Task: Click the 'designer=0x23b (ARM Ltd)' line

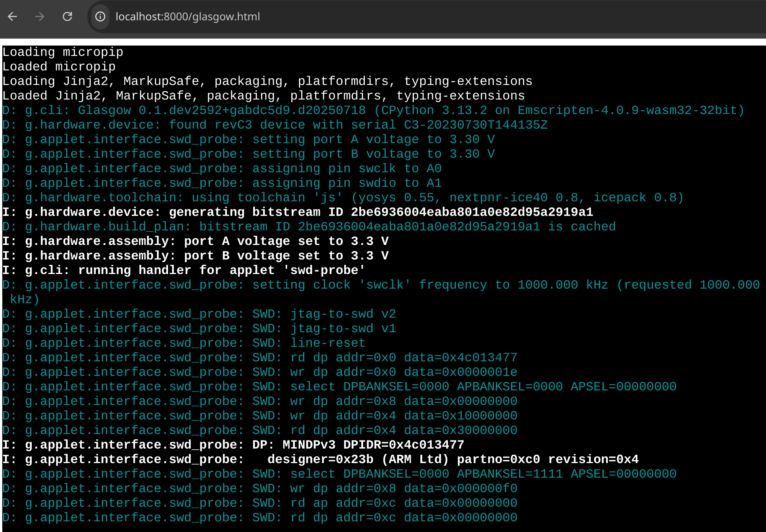Action: [x=320, y=459]
